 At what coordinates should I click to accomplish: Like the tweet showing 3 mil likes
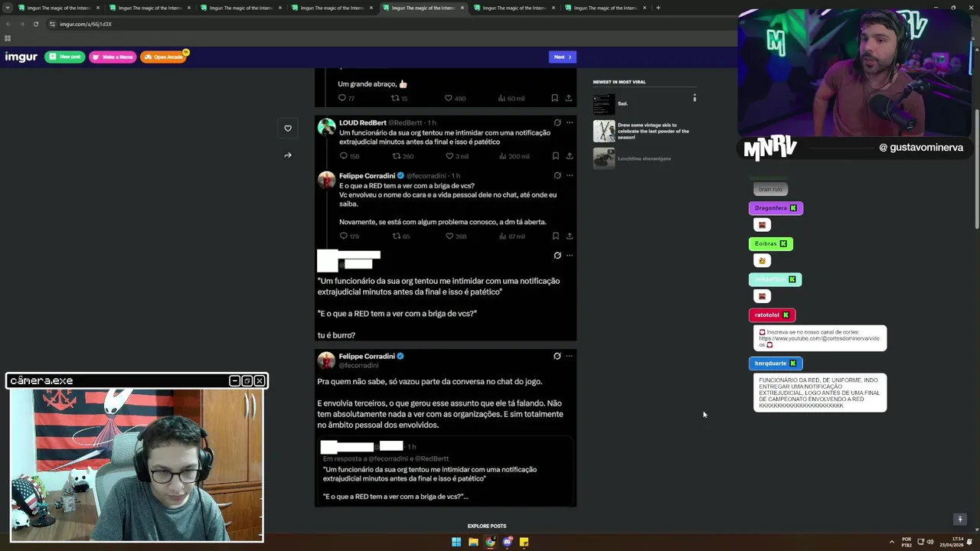449,156
